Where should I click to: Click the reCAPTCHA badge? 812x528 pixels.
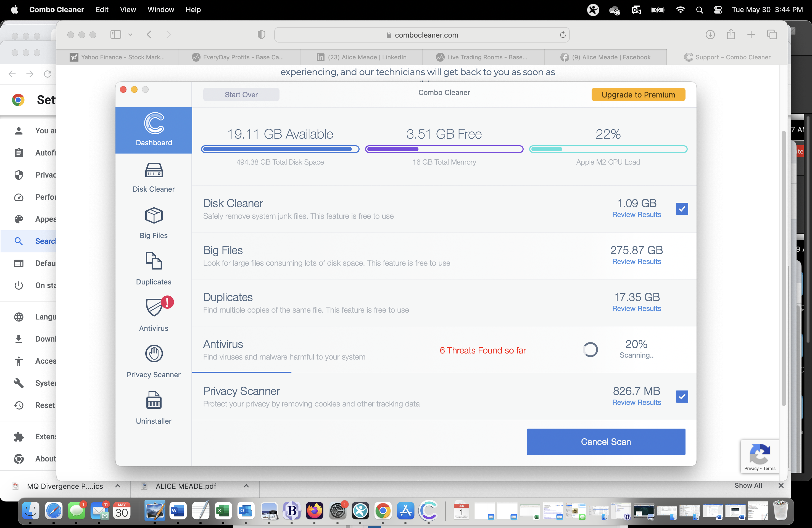pos(760,456)
